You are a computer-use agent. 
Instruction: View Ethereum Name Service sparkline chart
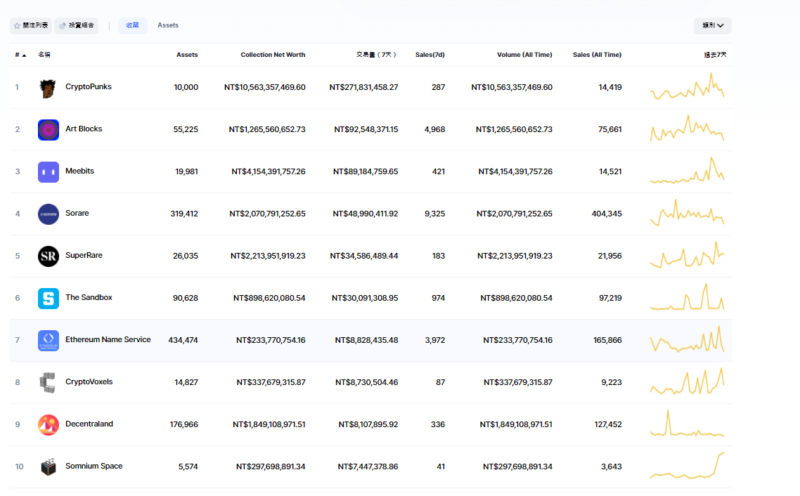pos(687,339)
